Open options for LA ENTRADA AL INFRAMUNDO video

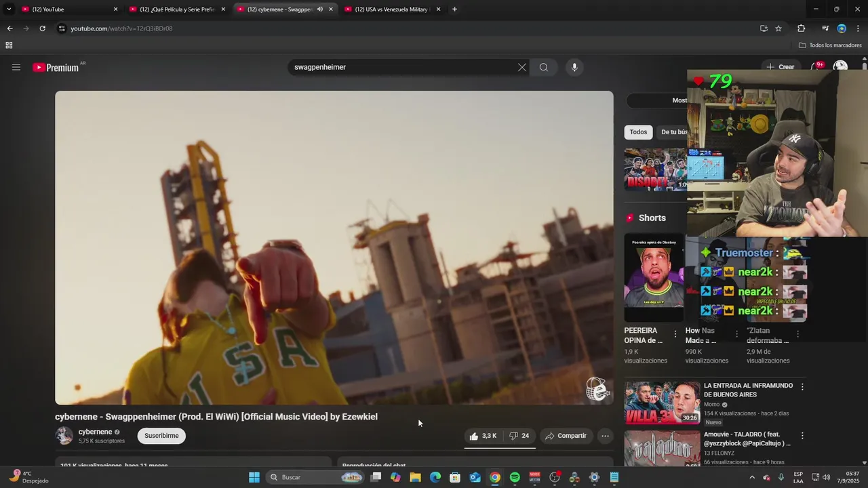pyautogui.click(x=802, y=387)
